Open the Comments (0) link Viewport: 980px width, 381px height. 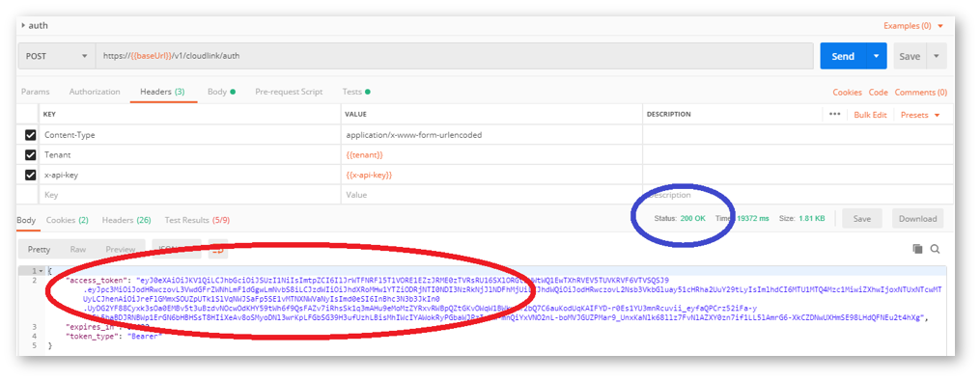coord(921,93)
